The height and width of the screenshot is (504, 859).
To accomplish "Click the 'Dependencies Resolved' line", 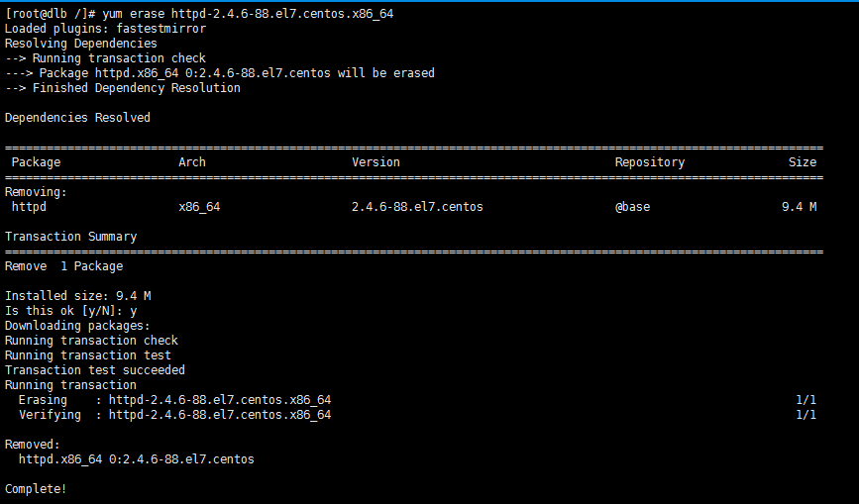I will click(x=77, y=118).
